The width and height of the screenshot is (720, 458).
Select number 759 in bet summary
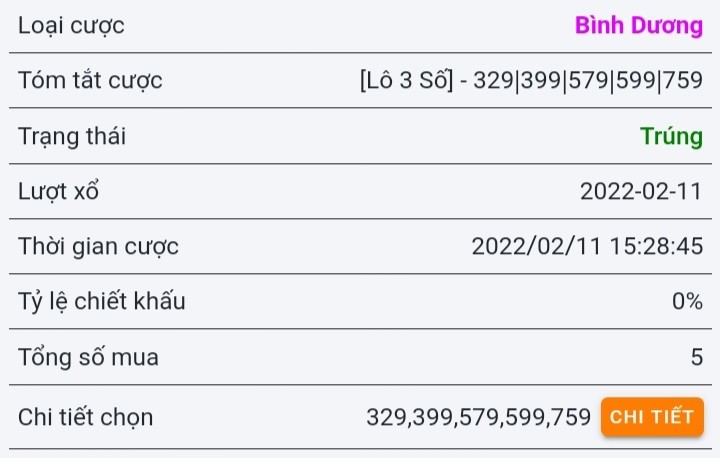pos(683,81)
